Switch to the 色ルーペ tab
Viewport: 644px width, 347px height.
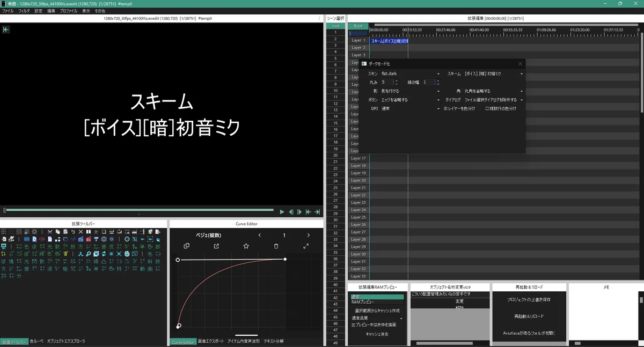pos(36,341)
